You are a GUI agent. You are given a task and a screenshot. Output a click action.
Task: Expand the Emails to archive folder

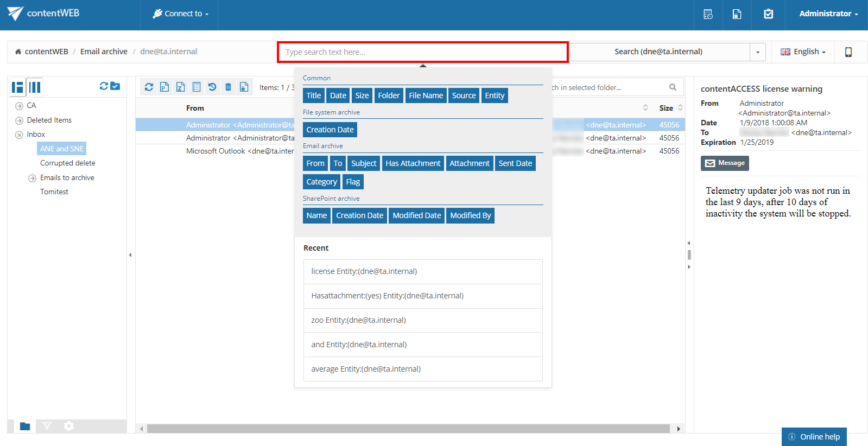(32, 178)
